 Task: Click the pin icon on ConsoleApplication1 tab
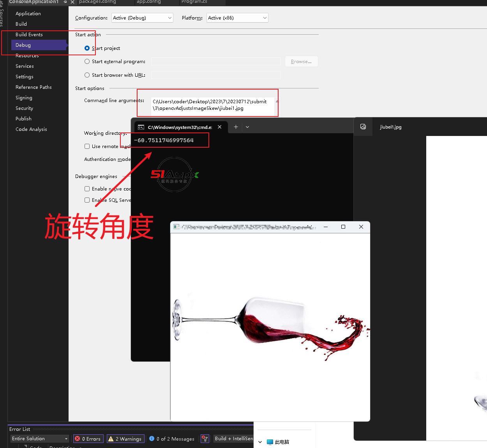[65, 2]
